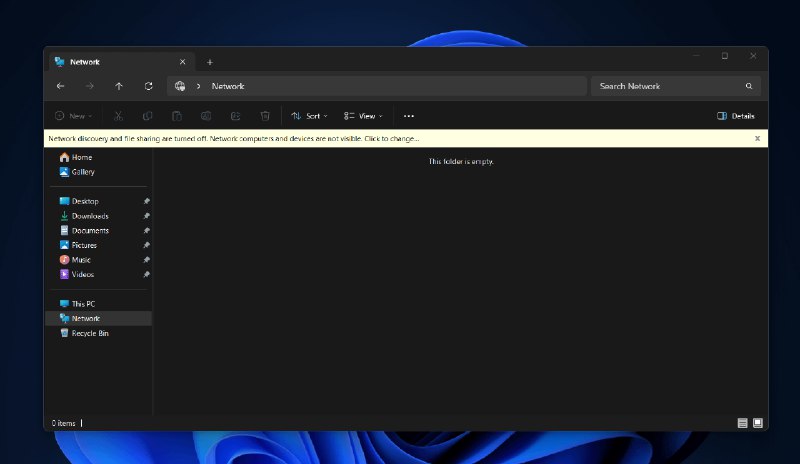This screenshot has width=800, height=464.
Task: Open the New dropdown menu
Action: point(73,116)
